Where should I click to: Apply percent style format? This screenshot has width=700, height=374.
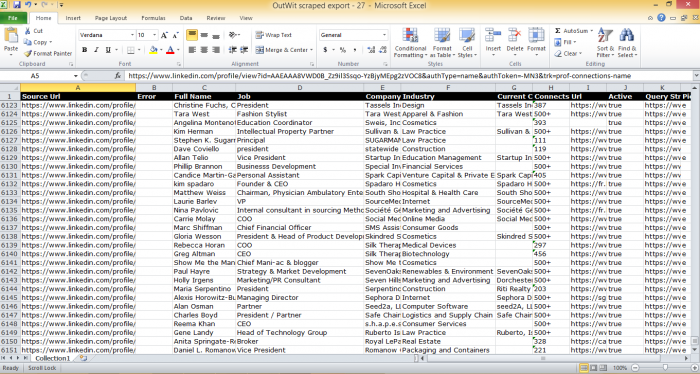[342, 50]
